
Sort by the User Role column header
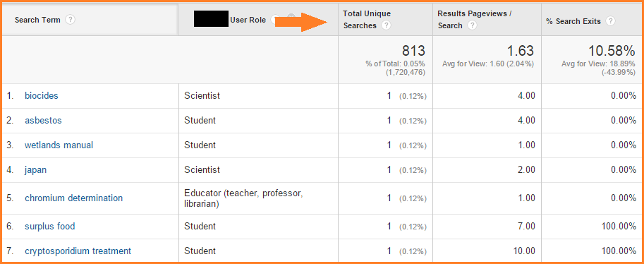click(248, 20)
